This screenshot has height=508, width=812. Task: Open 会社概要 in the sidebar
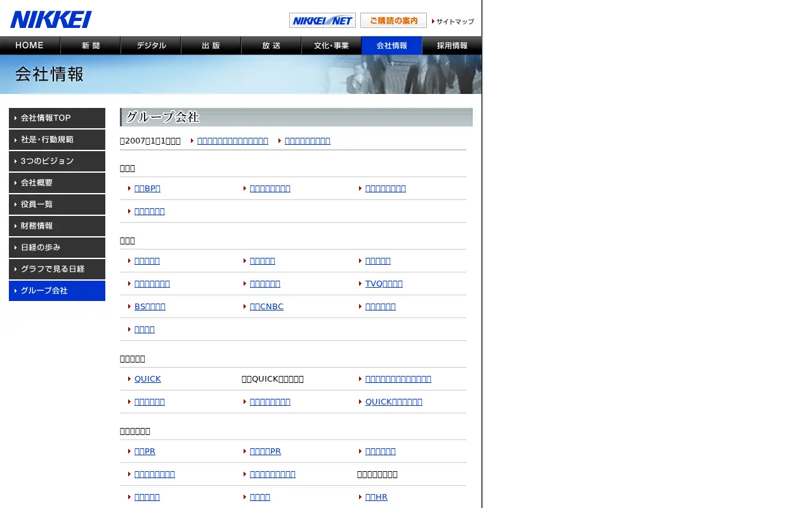[x=57, y=183]
